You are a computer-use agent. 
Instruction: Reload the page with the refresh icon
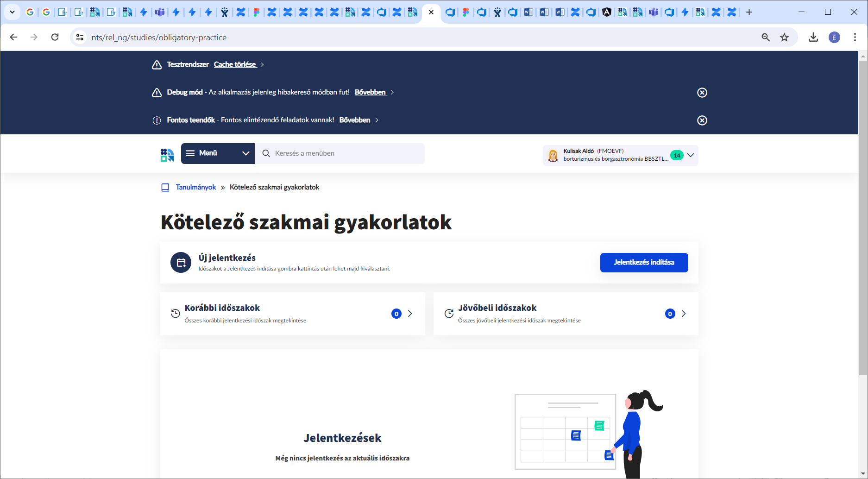(x=55, y=38)
